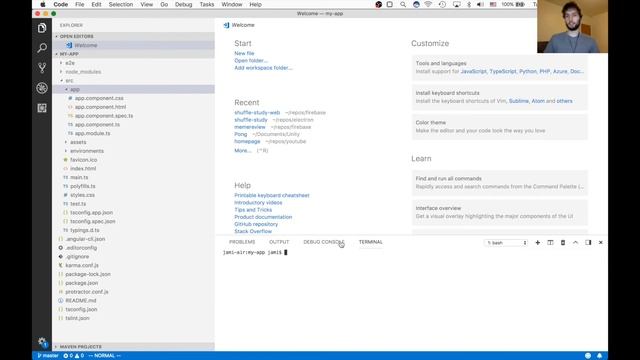
Task: Select the bash terminal dropdown
Action: pos(506,243)
